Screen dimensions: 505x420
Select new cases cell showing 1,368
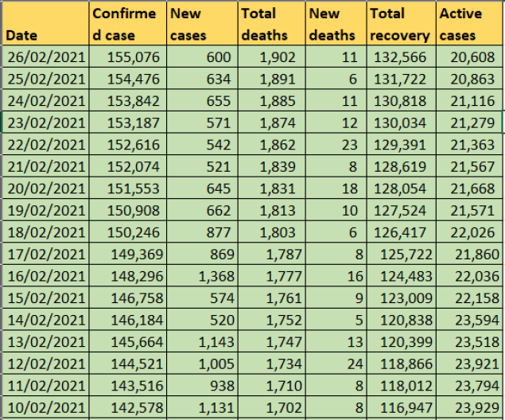click(201, 276)
